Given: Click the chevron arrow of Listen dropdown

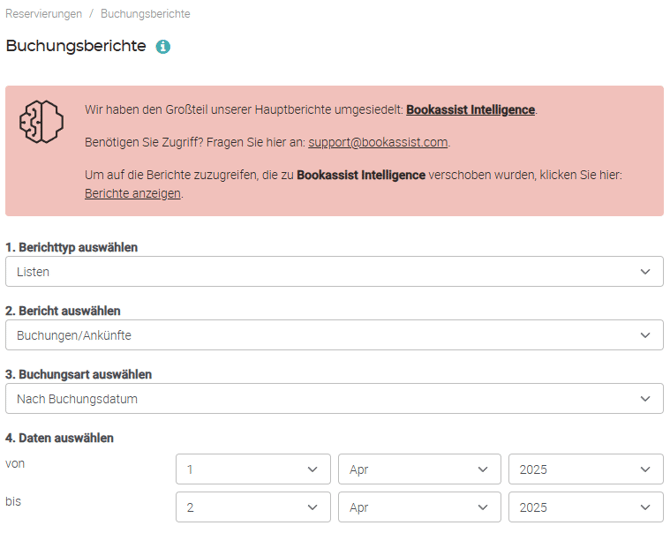Looking at the screenshot, I should (x=645, y=271).
